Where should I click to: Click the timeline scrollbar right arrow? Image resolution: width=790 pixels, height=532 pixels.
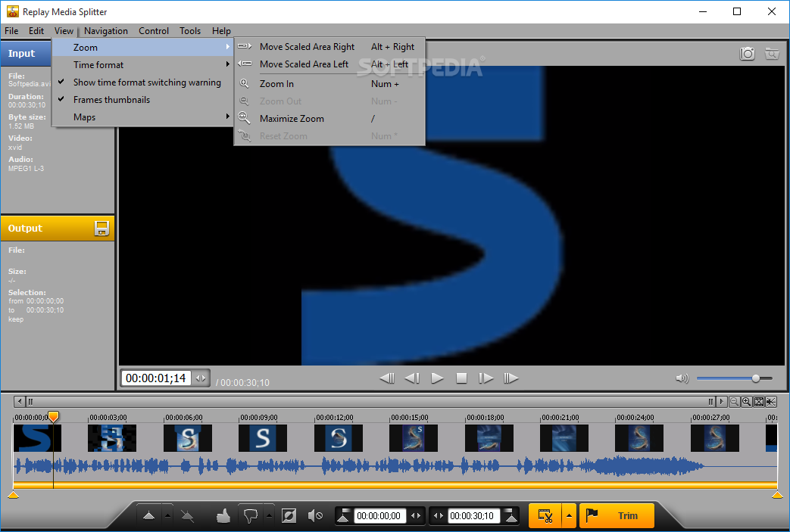point(722,402)
